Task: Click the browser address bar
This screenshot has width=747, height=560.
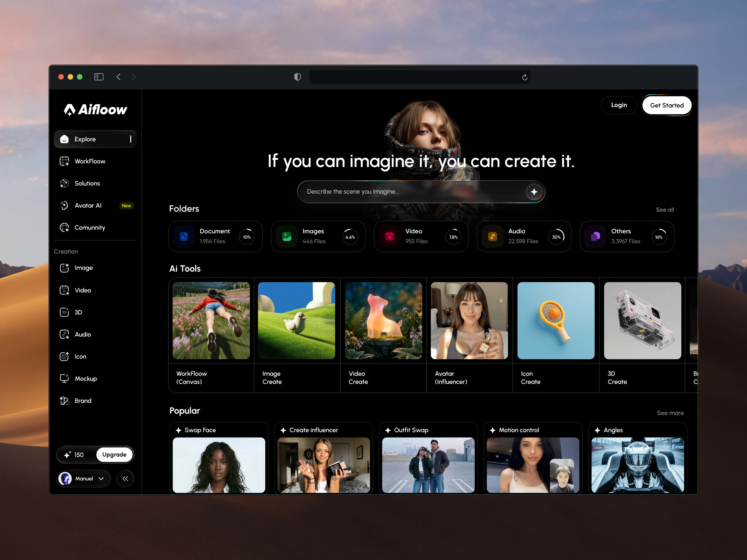Action: coord(420,77)
